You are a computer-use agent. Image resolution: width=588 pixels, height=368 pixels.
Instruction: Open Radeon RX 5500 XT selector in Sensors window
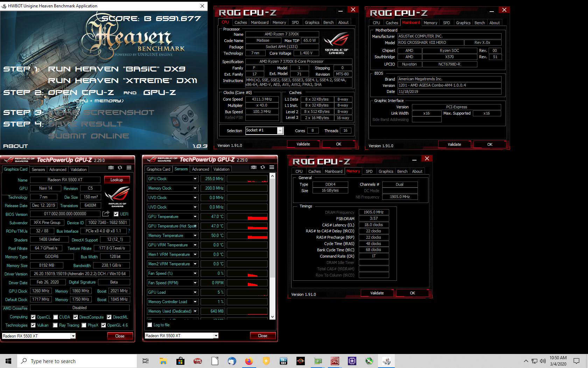(x=216, y=336)
